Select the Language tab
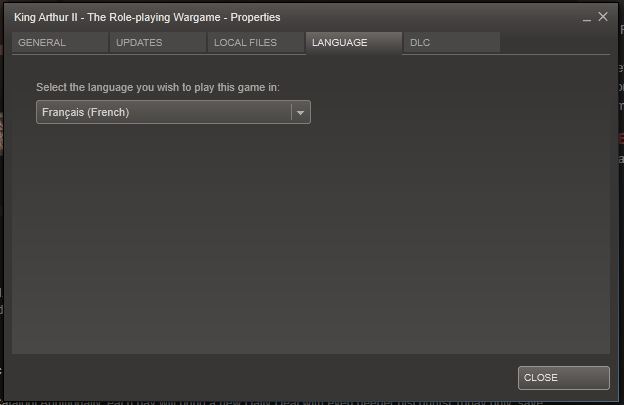 click(x=354, y=43)
